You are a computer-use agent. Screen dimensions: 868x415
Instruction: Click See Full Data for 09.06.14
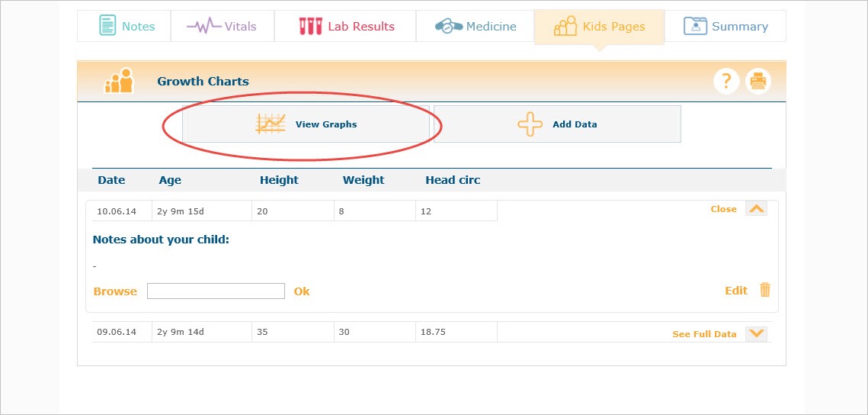point(704,334)
